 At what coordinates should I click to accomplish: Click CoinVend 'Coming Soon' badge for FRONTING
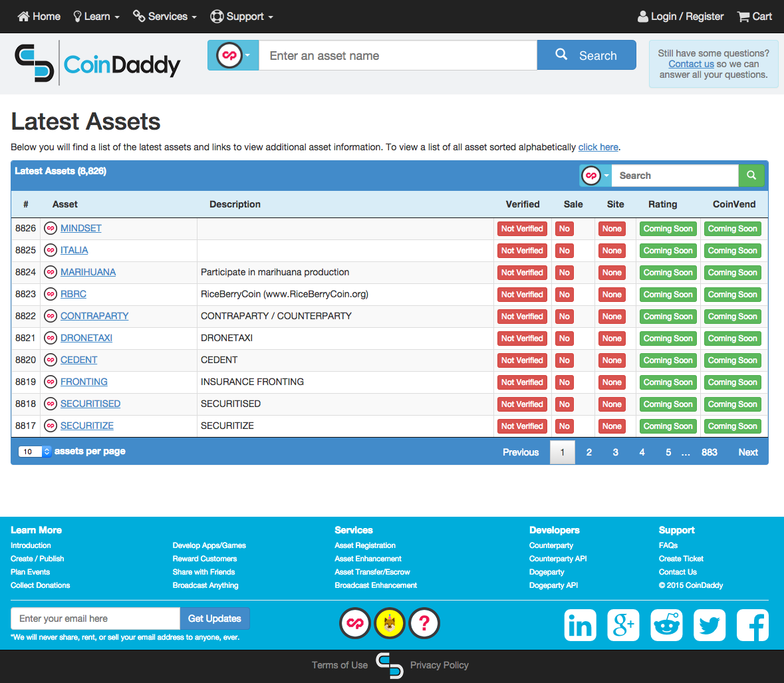[x=733, y=382]
